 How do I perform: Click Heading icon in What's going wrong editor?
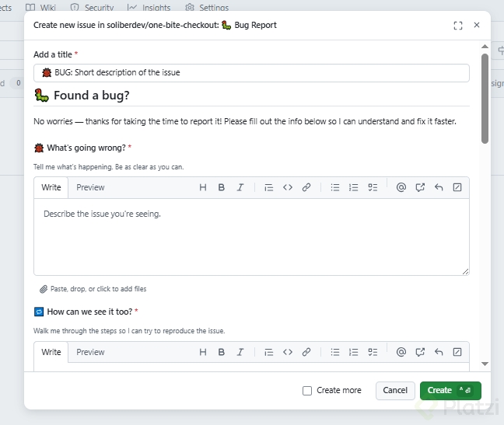point(203,187)
